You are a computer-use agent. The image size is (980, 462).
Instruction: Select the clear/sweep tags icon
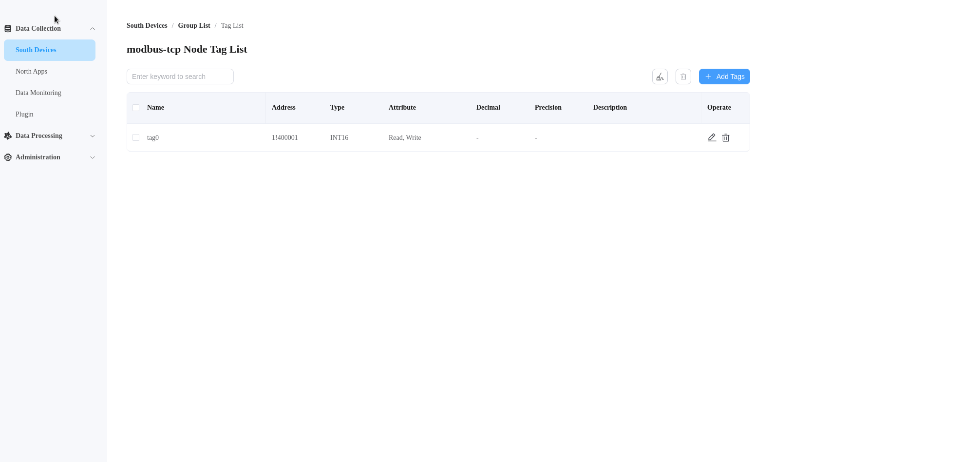(x=660, y=77)
